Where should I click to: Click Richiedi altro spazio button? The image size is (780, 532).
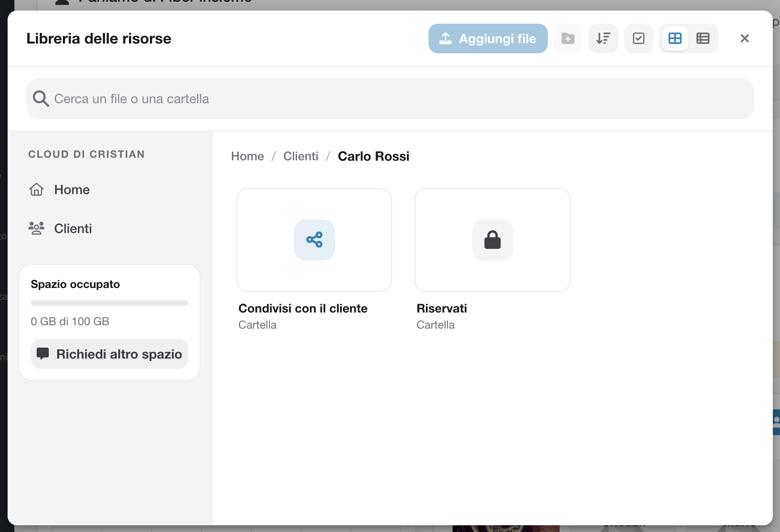(110, 354)
